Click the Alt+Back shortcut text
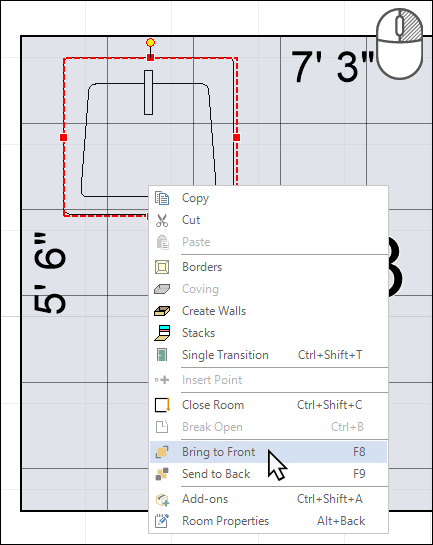This screenshot has height=545, width=433. tap(341, 521)
